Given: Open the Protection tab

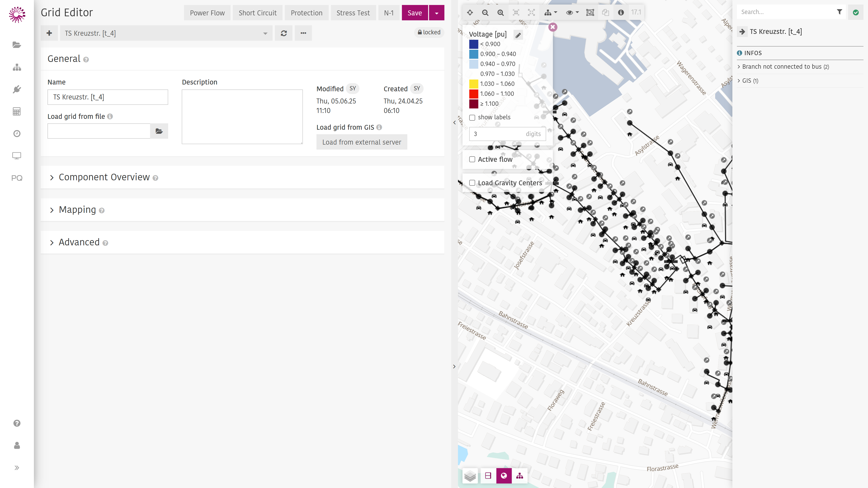Looking at the screenshot, I should 306,13.
